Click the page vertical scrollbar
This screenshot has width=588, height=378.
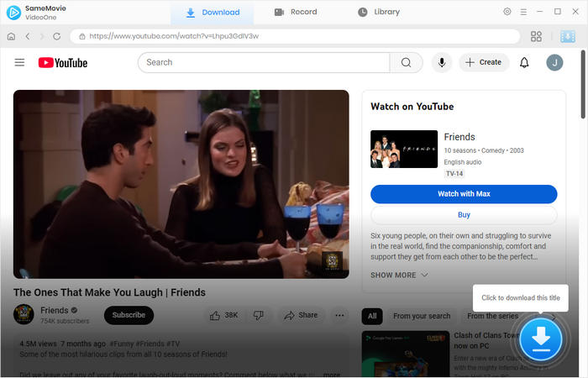click(x=583, y=84)
